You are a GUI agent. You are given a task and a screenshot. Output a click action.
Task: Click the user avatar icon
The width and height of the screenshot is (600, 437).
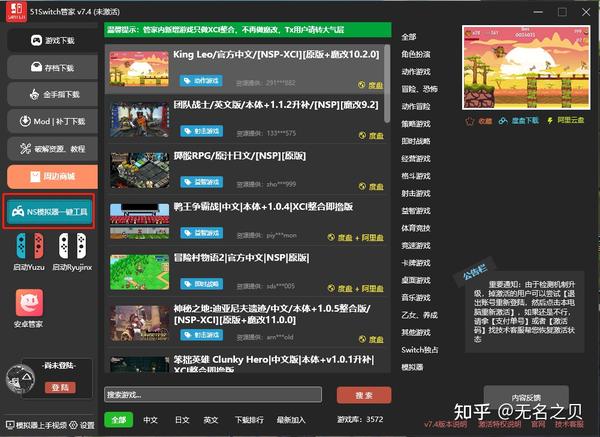point(21,379)
